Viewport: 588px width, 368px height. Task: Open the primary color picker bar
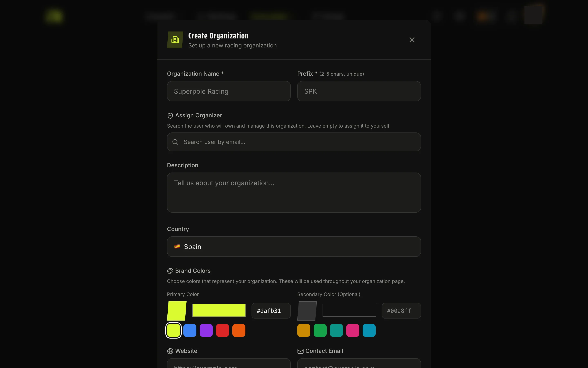(x=219, y=310)
